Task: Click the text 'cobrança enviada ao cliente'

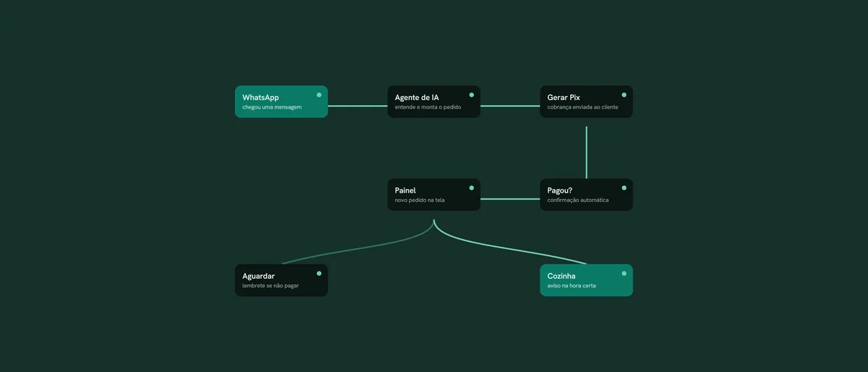Action: click(583, 107)
